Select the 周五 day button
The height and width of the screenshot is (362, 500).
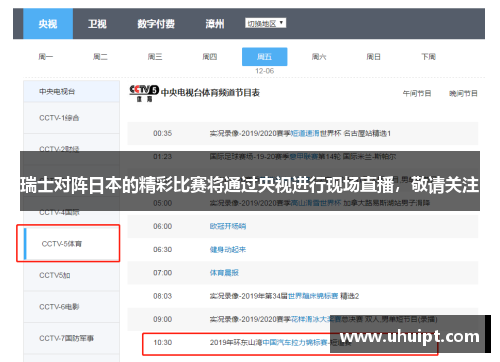(264, 57)
